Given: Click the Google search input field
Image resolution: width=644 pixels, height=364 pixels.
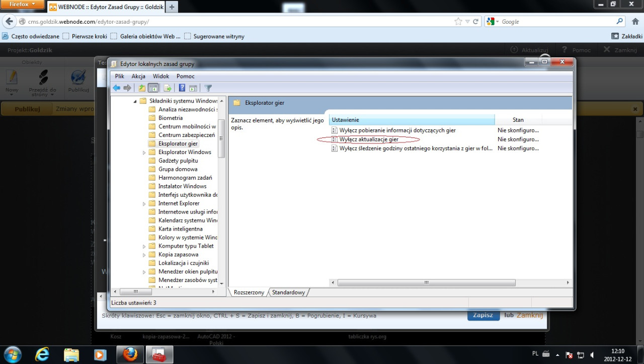Looking at the screenshot, I should click(557, 22).
